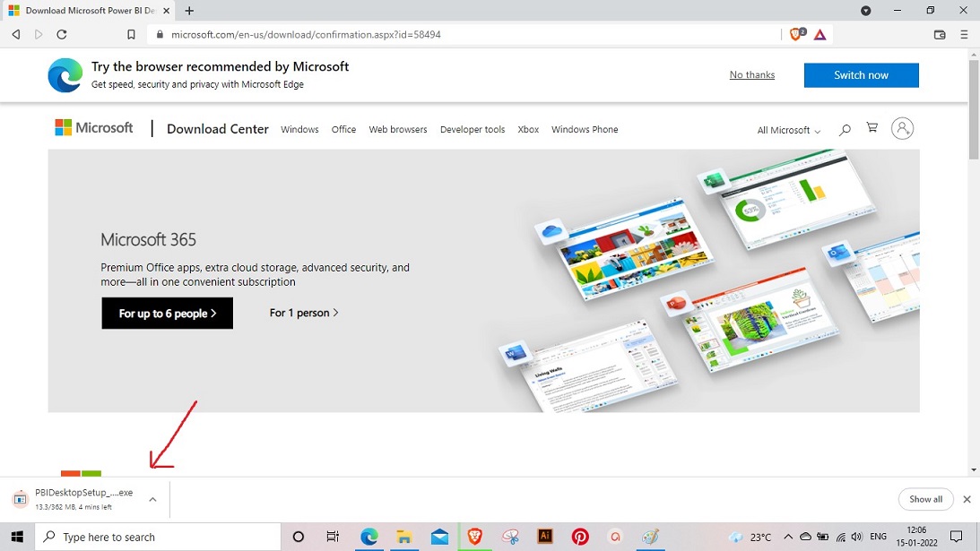Click the Brave icon on the taskbar
This screenshot has width=980, height=551.
click(x=475, y=537)
